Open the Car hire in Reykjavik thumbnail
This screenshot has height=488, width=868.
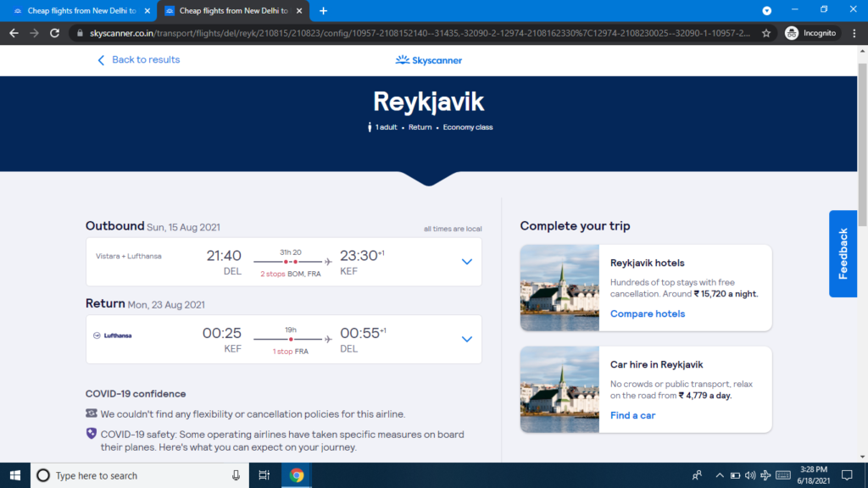(559, 390)
